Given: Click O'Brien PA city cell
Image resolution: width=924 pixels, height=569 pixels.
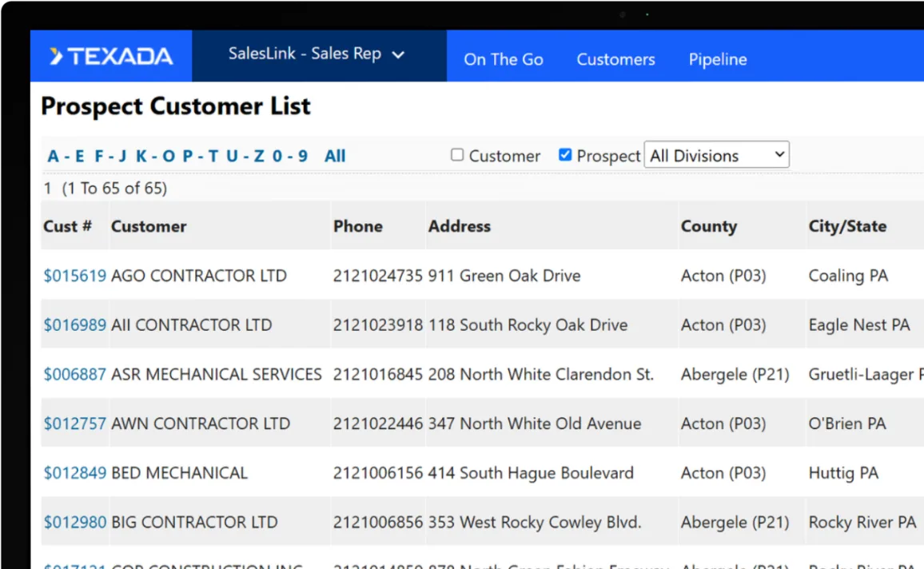Looking at the screenshot, I should 847,424.
